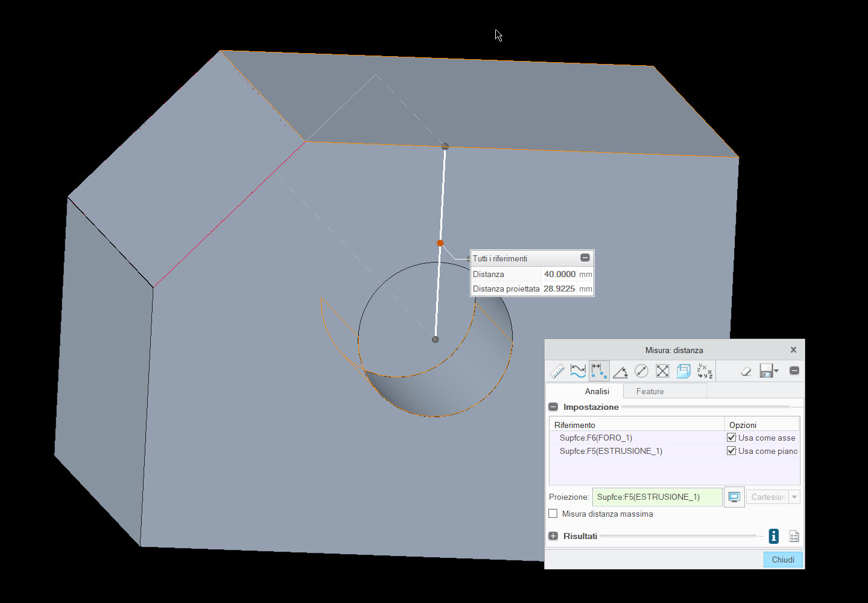Select the Angle measure tool
Viewport: 868px width, 603px height.
coord(620,371)
